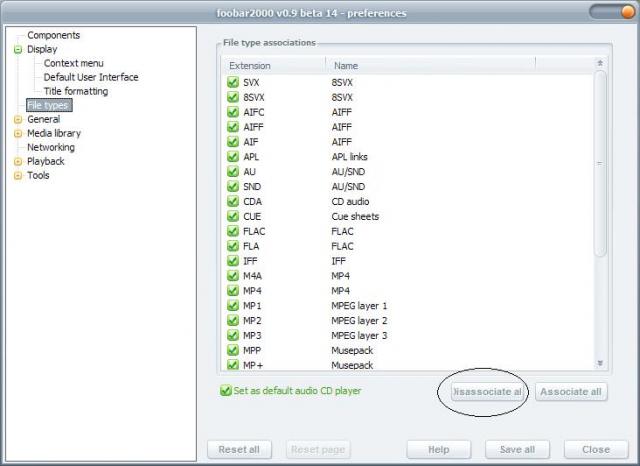Toggle the MP1 extension checkbox
The height and width of the screenshot is (466, 640).
(233, 305)
